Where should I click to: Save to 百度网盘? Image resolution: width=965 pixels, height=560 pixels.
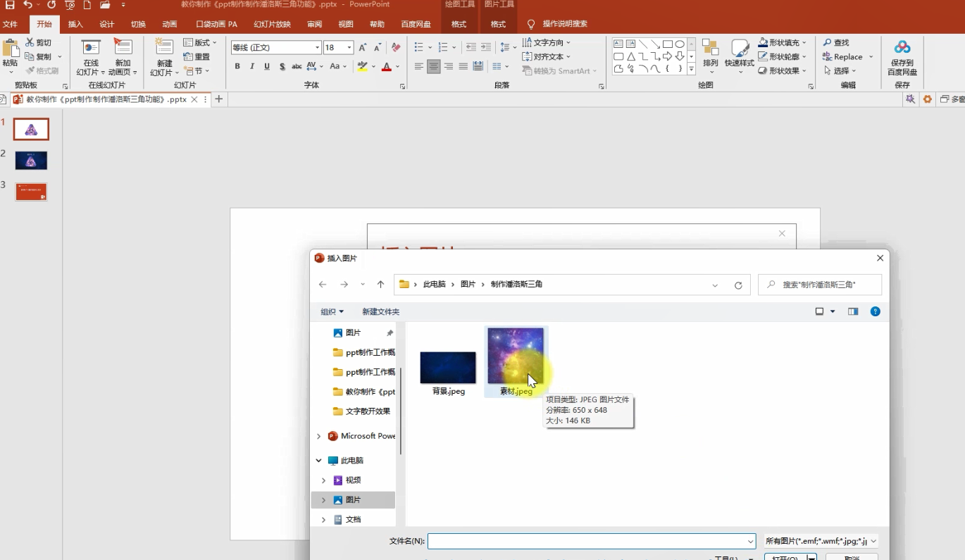click(x=902, y=58)
